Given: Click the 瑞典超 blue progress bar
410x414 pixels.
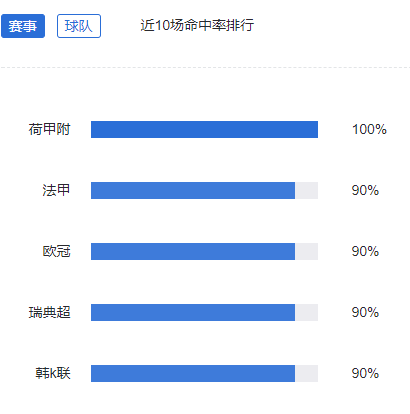Looking at the screenshot, I should pos(193,312).
